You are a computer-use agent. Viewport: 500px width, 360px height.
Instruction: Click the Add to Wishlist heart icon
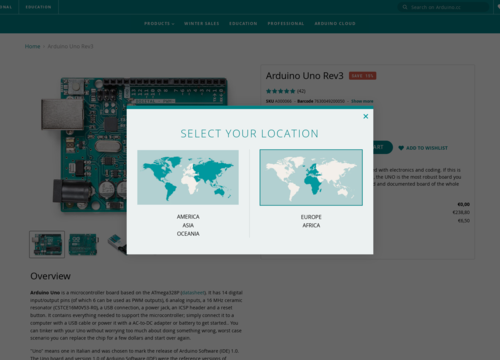[401, 148]
